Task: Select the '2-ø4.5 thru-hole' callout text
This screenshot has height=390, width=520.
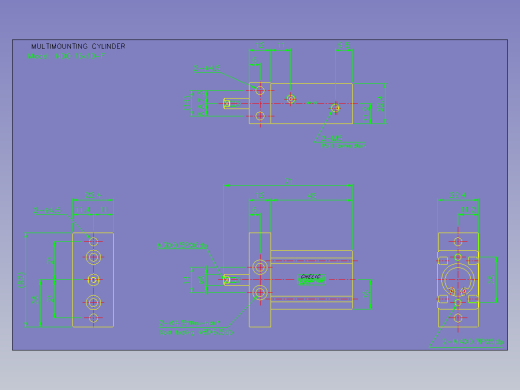Action: click(189, 323)
